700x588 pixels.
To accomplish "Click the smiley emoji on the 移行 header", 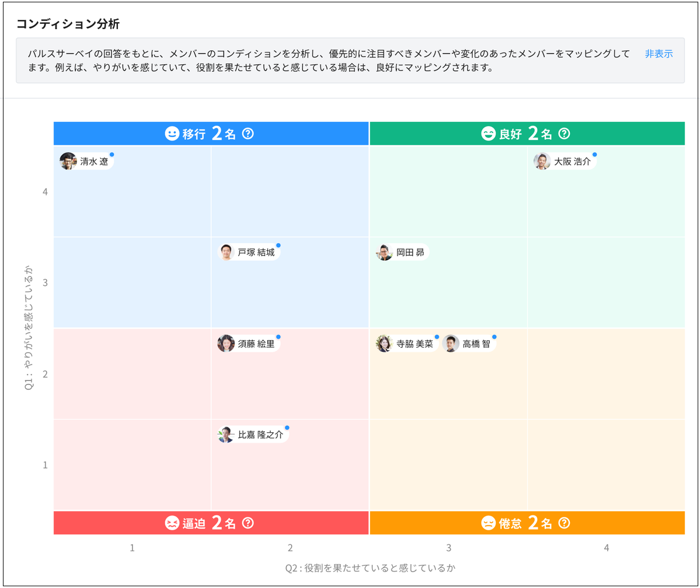I will click(x=171, y=133).
